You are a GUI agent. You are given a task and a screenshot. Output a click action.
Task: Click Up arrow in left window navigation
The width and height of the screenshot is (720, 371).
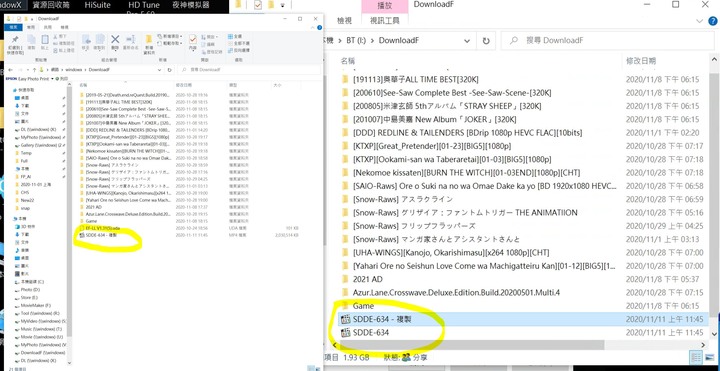(x=34, y=70)
